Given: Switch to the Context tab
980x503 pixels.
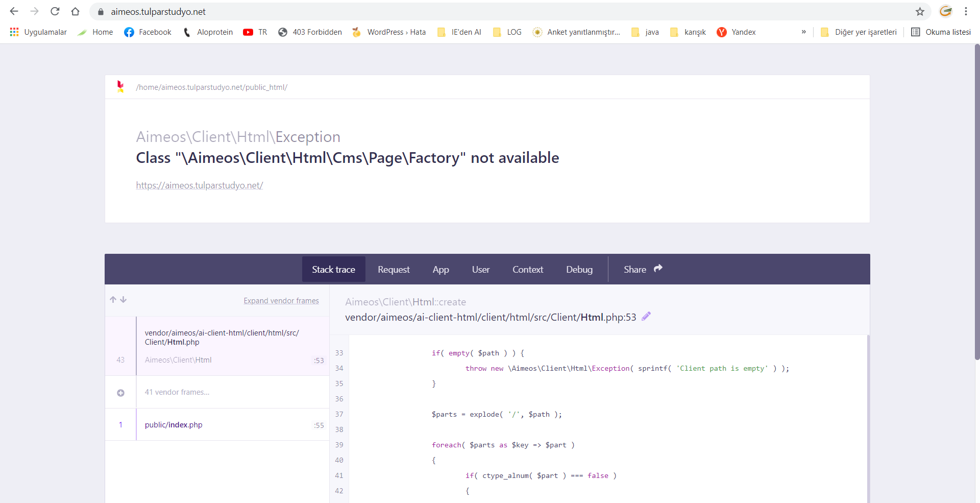Looking at the screenshot, I should (528, 269).
